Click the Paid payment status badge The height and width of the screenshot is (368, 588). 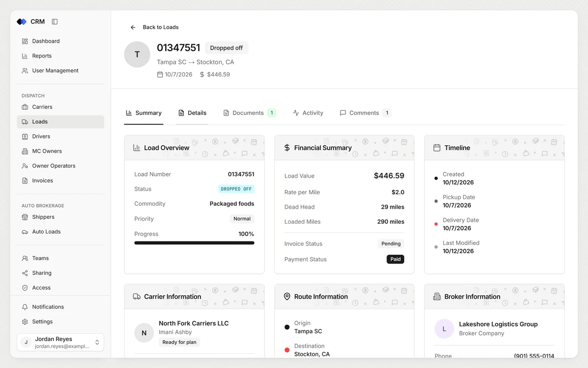(395, 259)
